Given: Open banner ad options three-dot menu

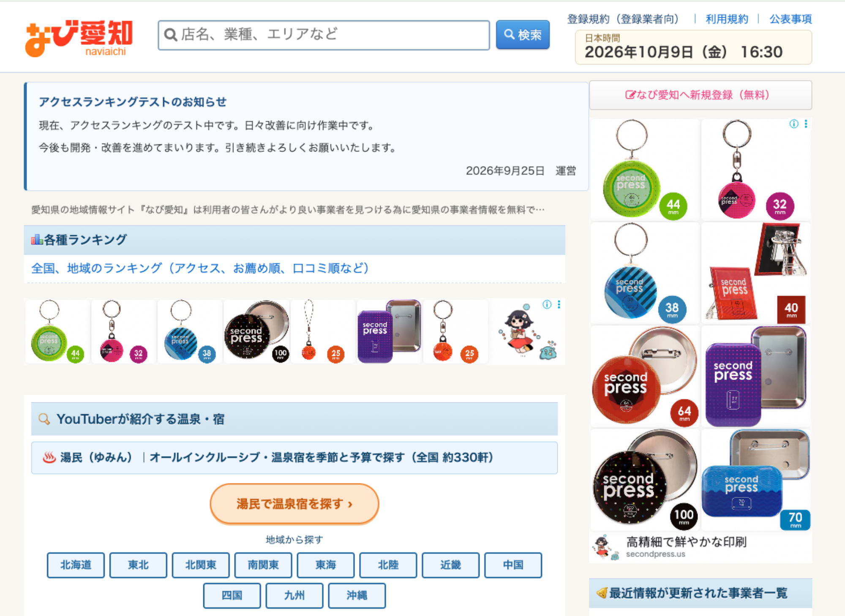Looking at the screenshot, I should click(x=559, y=304).
